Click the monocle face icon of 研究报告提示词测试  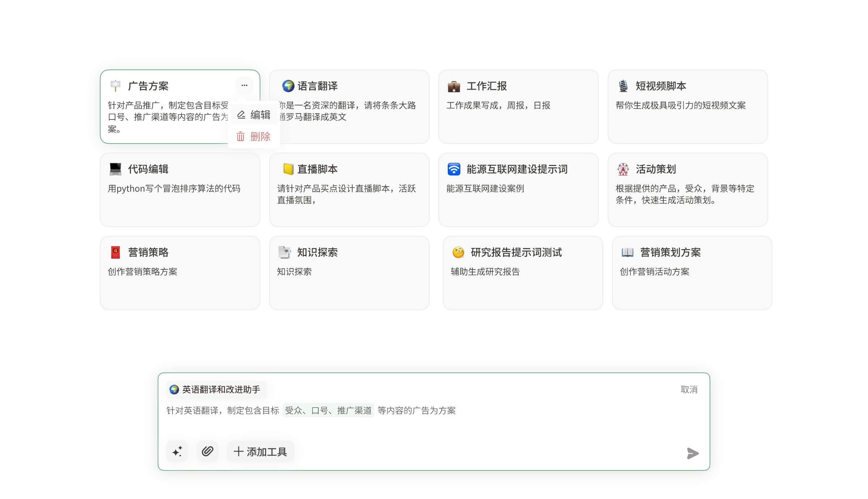click(x=458, y=252)
